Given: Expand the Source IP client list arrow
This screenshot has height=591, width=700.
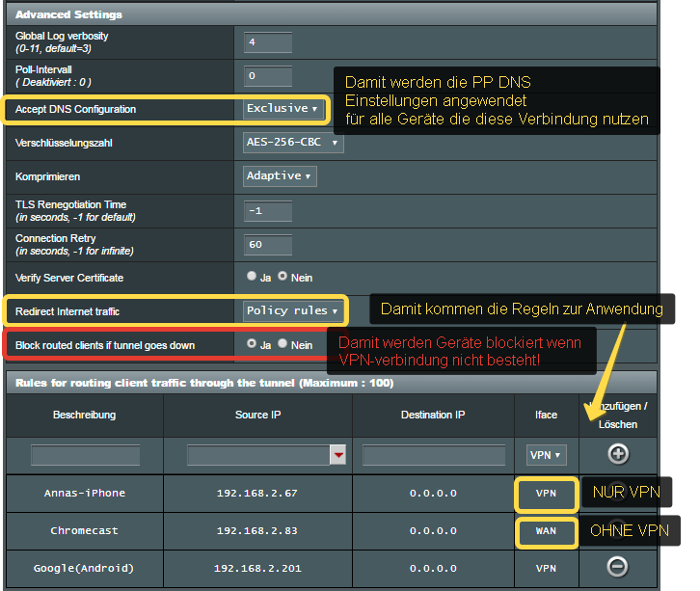Looking at the screenshot, I should pos(337,455).
